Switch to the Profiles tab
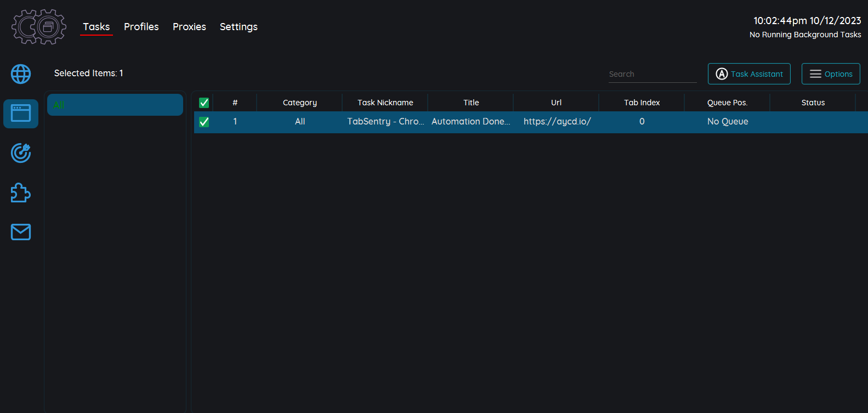This screenshot has width=868, height=413. click(141, 27)
